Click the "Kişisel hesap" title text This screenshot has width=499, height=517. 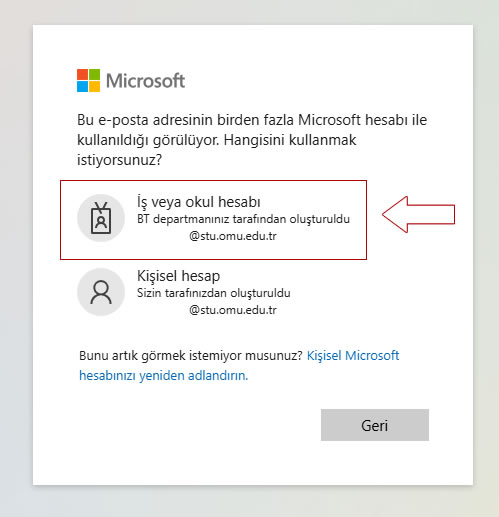tap(178, 276)
